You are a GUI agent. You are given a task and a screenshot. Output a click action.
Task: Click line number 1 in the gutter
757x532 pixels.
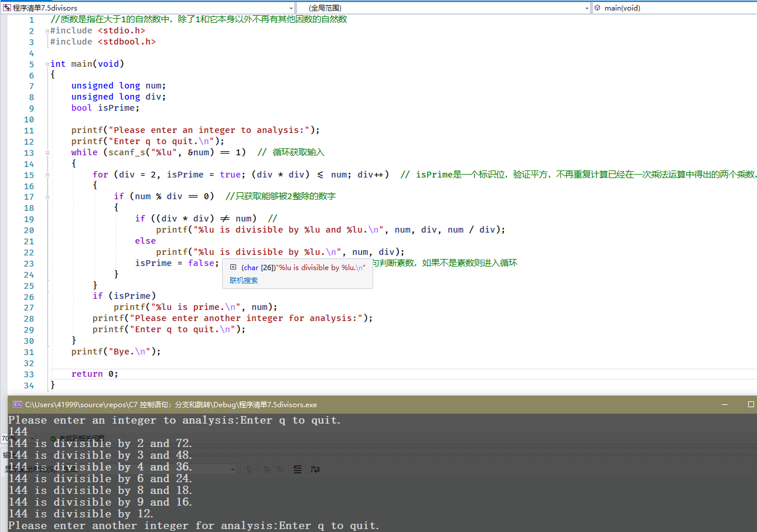click(x=32, y=19)
